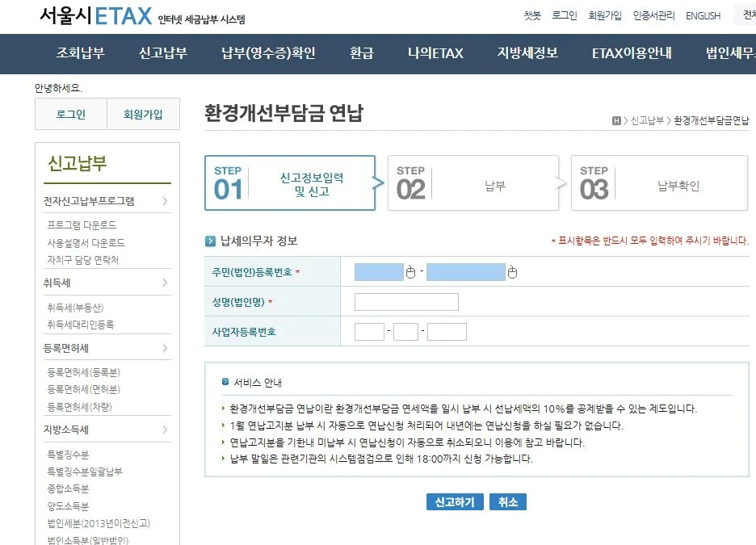Select the STEP 02 납부 step tab

(473, 183)
